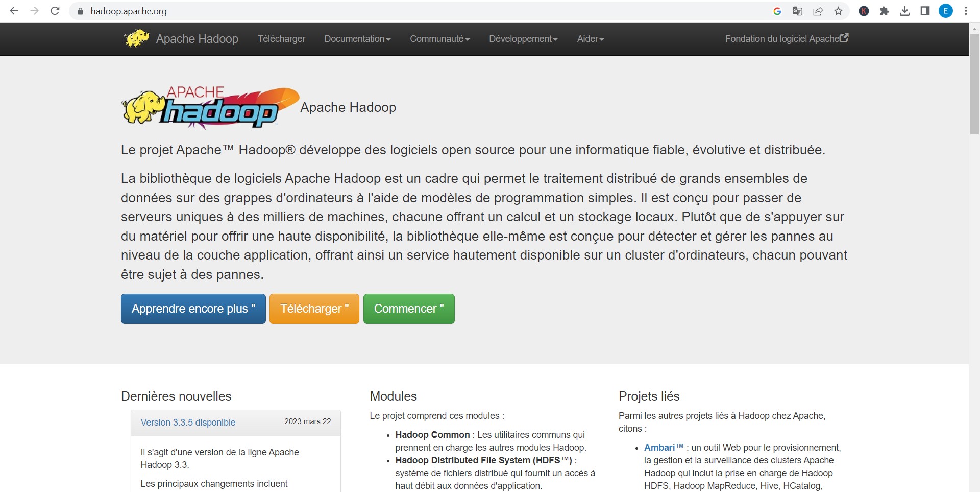The height and width of the screenshot is (492, 980).
Task: Expand the Développement dropdown menu
Action: tap(523, 39)
